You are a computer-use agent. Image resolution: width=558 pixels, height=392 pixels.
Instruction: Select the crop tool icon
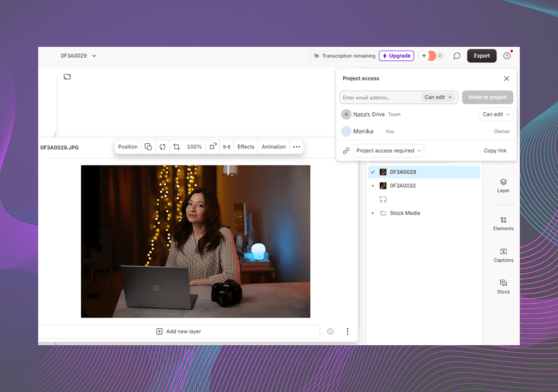pos(177,146)
